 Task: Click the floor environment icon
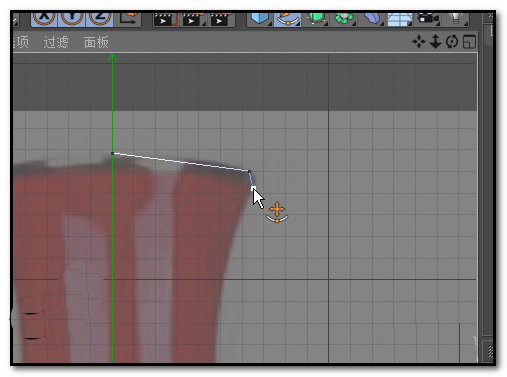tap(400, 19)
